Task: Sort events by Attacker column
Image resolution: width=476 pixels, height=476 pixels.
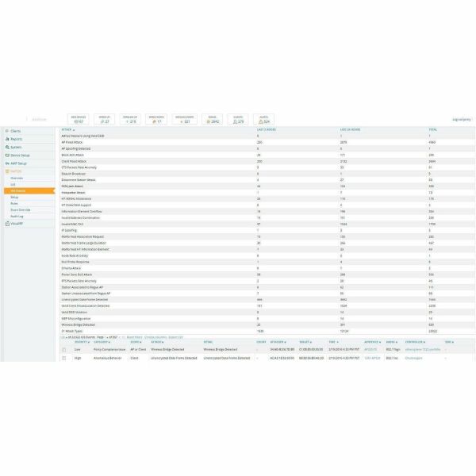Action: click(x=278, y=342)
